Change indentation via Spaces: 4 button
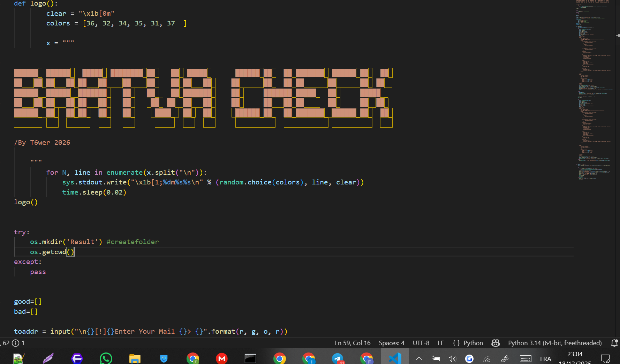Viewport: 620px width, 364px height. coord(391,343)
